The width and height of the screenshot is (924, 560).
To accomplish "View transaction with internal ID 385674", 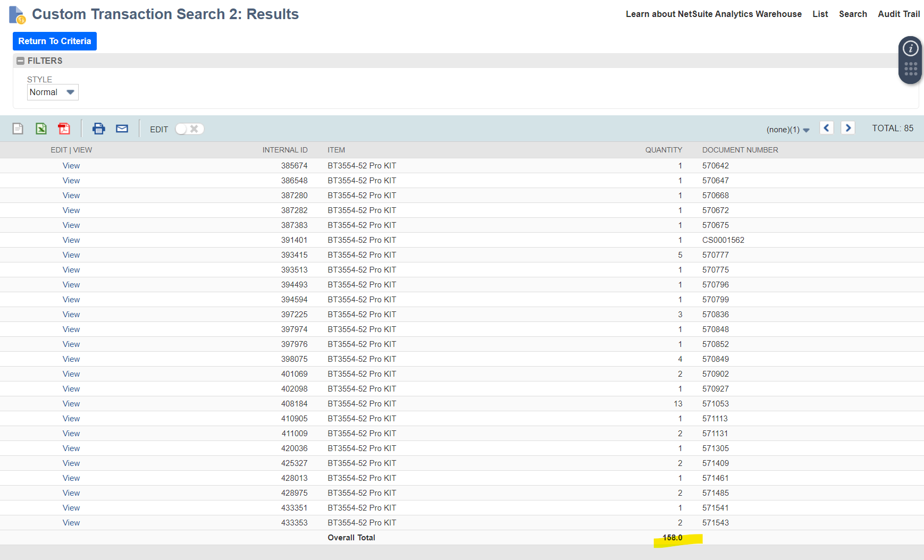I will tap(71, 166).
